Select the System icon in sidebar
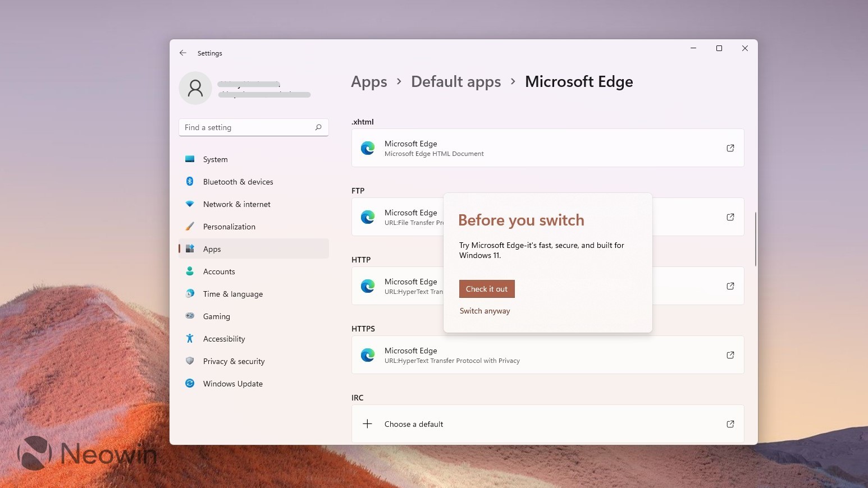Screen dimensions: 868x488 point(190,159)
